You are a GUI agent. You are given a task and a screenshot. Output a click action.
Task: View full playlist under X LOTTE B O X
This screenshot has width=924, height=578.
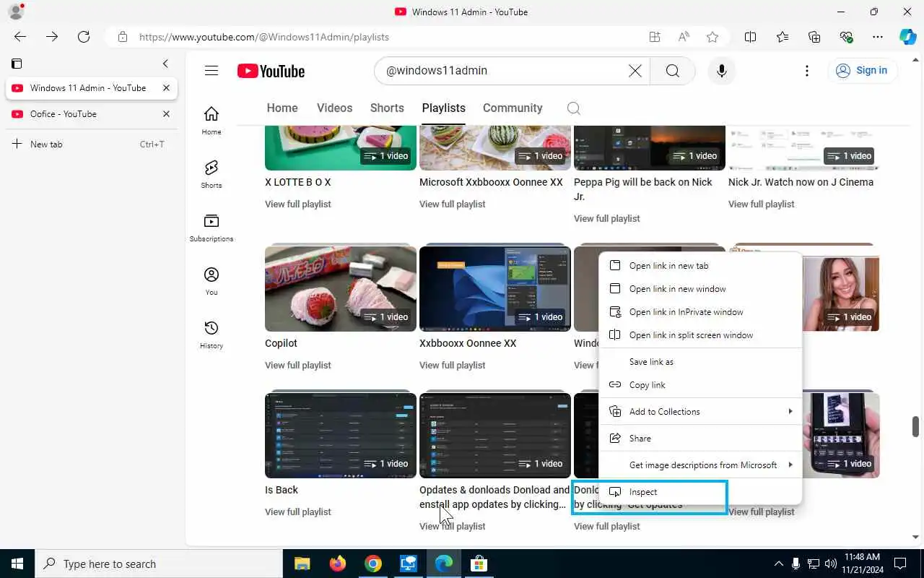(x=297, y=204)
